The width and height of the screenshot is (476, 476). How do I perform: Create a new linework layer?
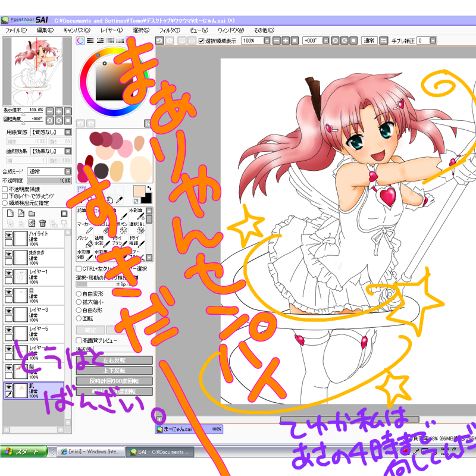click(21, 213)
